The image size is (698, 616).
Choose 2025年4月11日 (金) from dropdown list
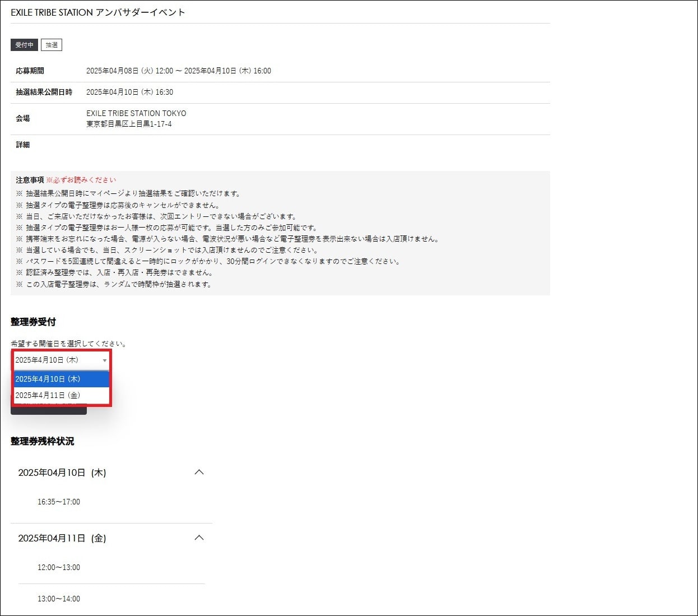tap(61, 395)
